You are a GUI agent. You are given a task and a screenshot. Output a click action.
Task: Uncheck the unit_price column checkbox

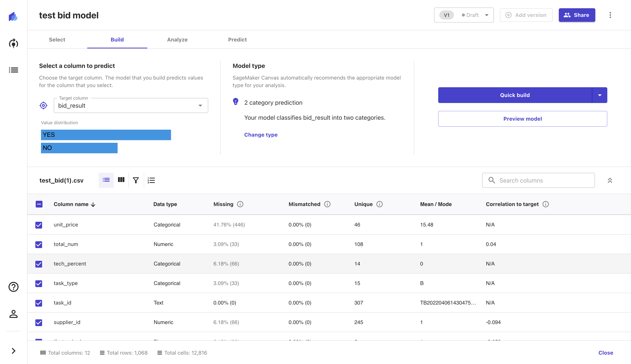pos(39,225)
